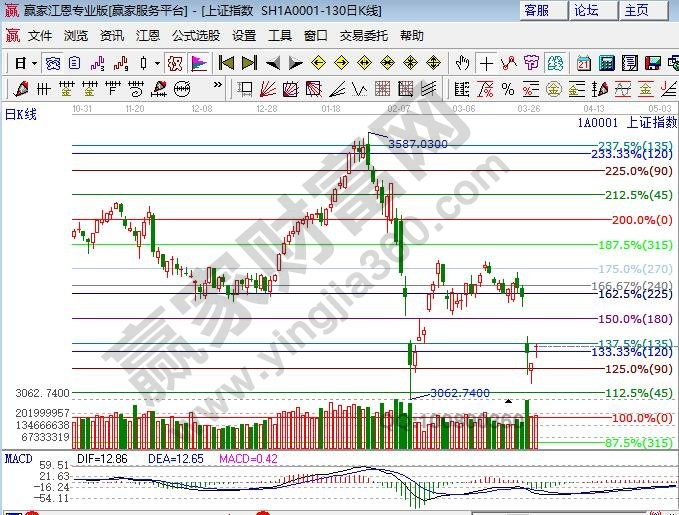Open the candlestick chart type dropdown arrow
The image size is (679, 515).
click(x=158, y=62)
